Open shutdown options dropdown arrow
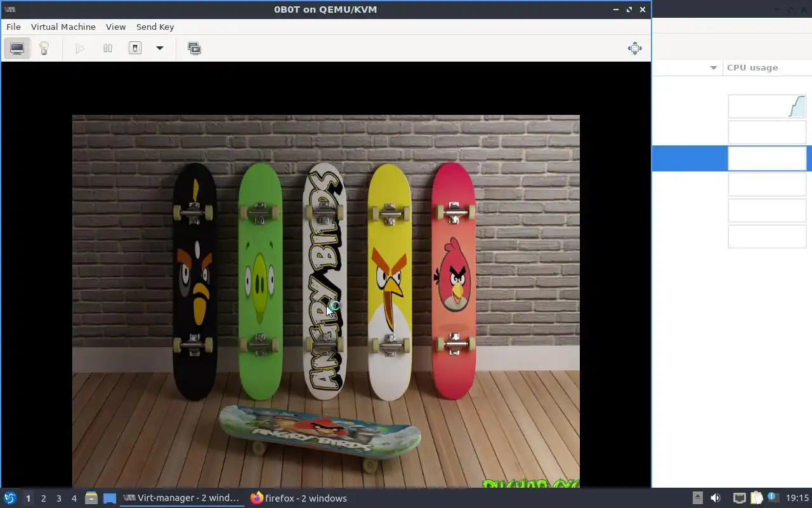Image resolution: width=812 pixels, height=508 pixels. click(160, 48)
